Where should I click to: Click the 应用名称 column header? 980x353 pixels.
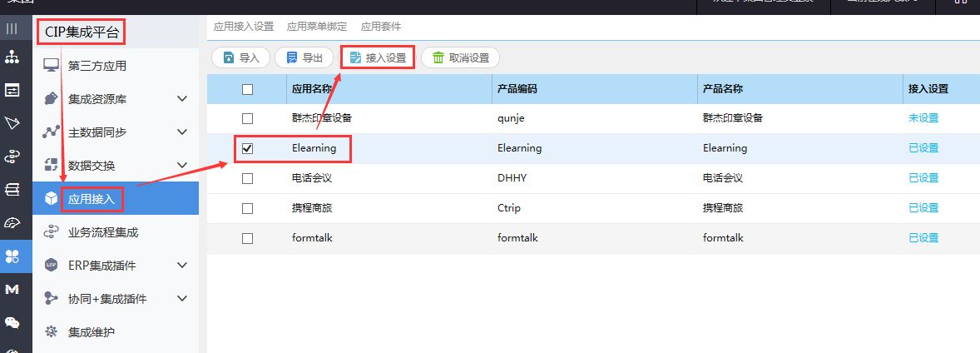pos(389,90)
